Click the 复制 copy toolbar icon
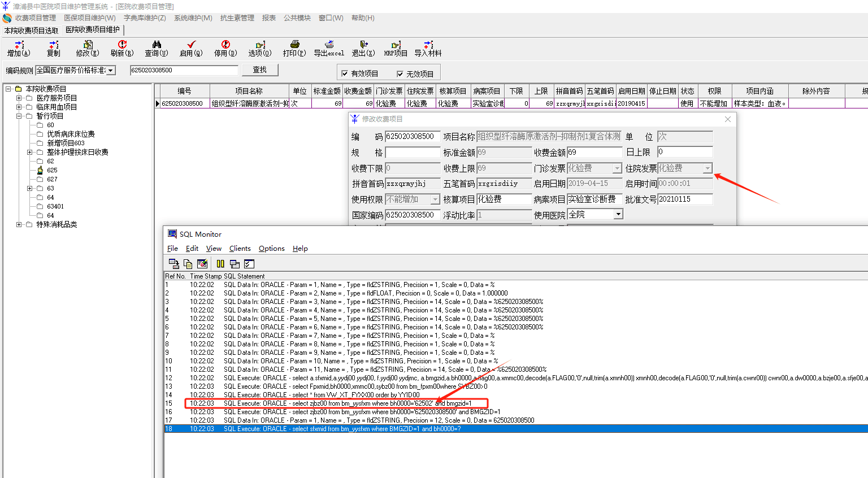Image resolution: width=868 pixels, height=478 pixels. (54, 45)
